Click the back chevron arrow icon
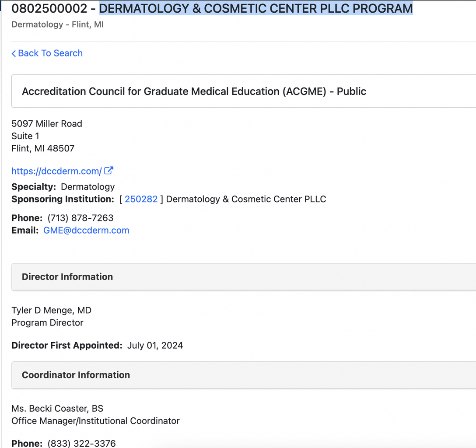The width and height of the screenshot is (476, 448). click(x=14, y=53)
